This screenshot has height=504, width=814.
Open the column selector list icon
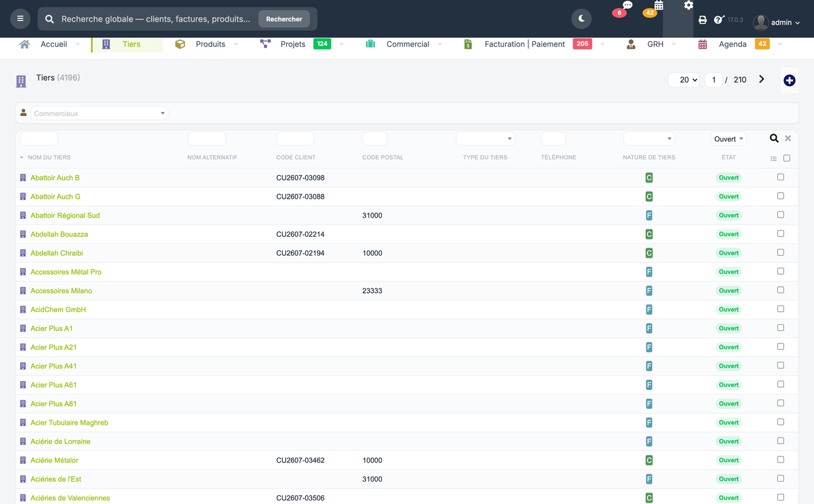point(773,159)
